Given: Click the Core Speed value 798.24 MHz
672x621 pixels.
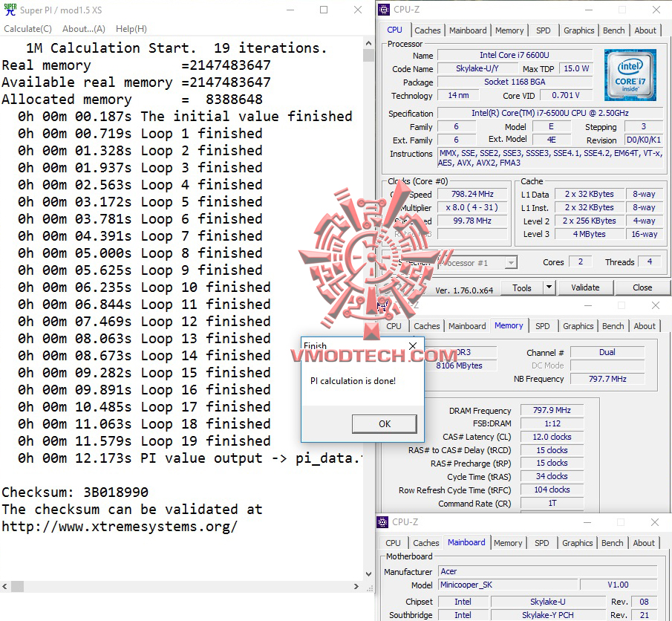Looking at the screenshot, I should 472,195.
